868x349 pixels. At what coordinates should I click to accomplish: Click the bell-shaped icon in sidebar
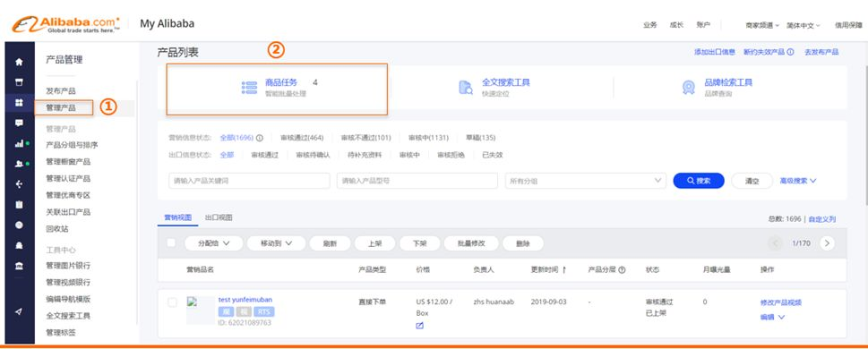pos(19,245)
